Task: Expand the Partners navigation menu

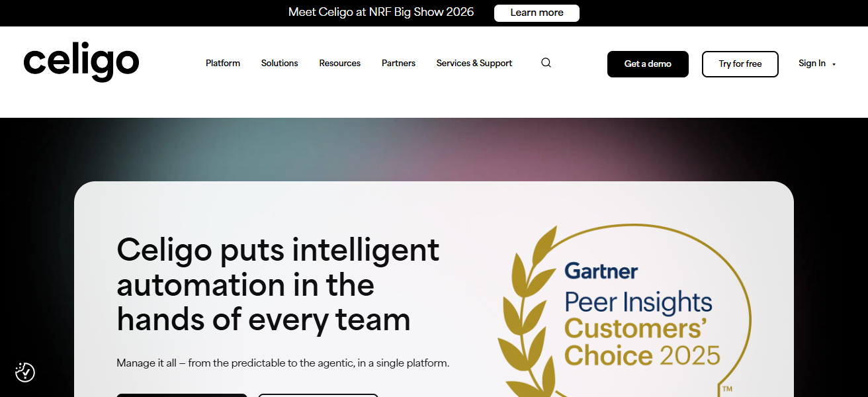Action: (x=398, y=64)
